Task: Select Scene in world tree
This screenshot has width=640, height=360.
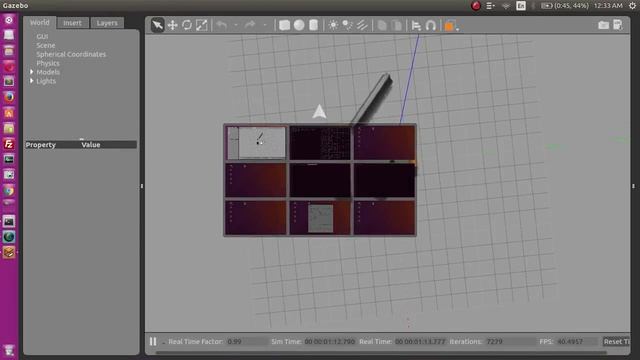Action: 46,45
